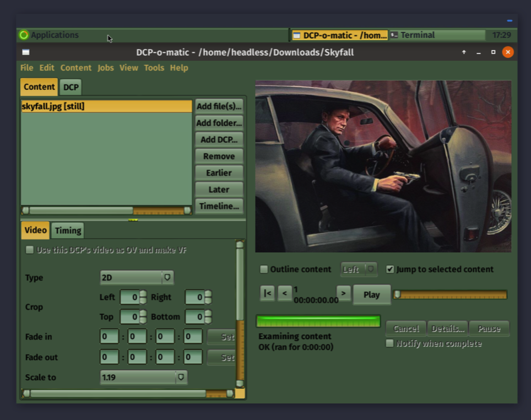Click the Skyfall preview image
Screen dimensions: 531x420
[x=383, y=166]
